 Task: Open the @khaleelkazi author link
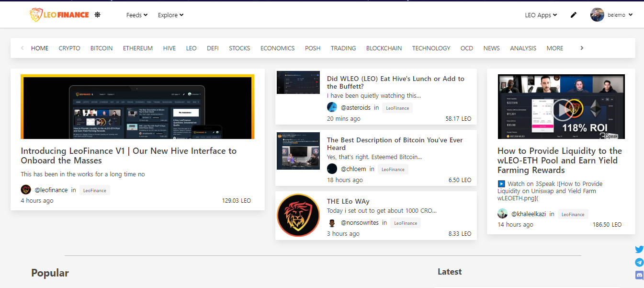point(529,214)
